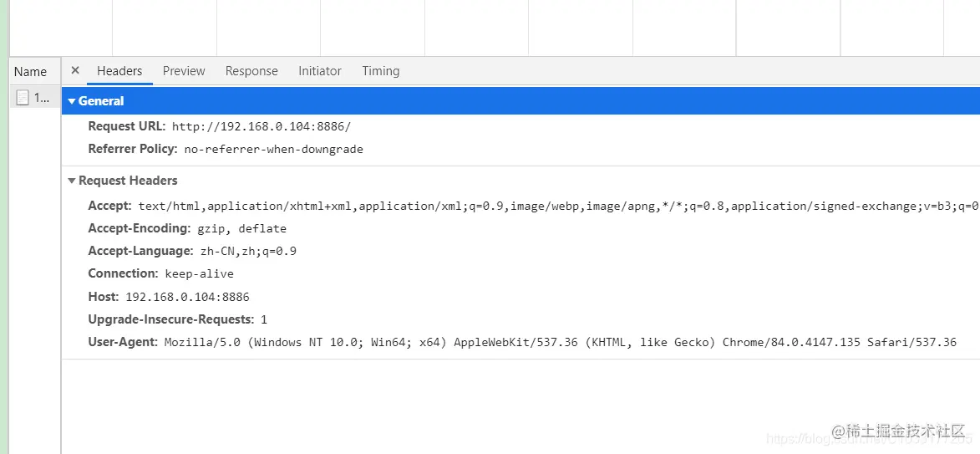Collapse the General section triangle

coord(72,101)
